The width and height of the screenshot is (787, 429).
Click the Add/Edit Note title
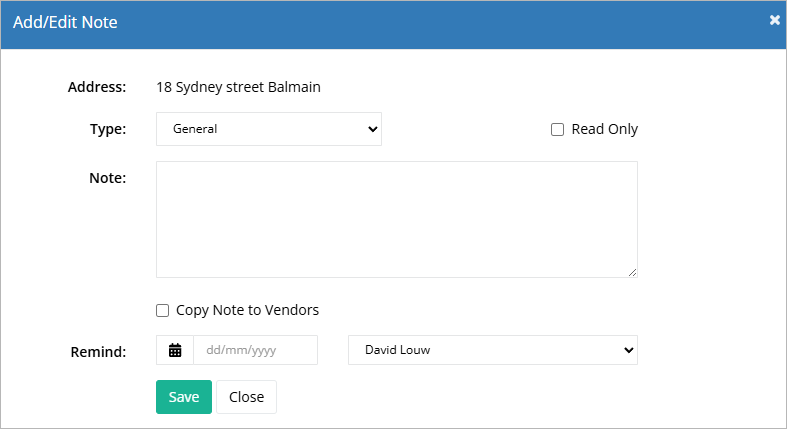click(x=65, y=23)
